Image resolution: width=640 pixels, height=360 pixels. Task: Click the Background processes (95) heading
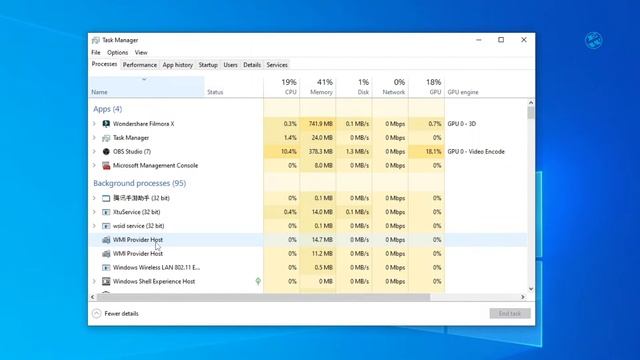[140, 183]
